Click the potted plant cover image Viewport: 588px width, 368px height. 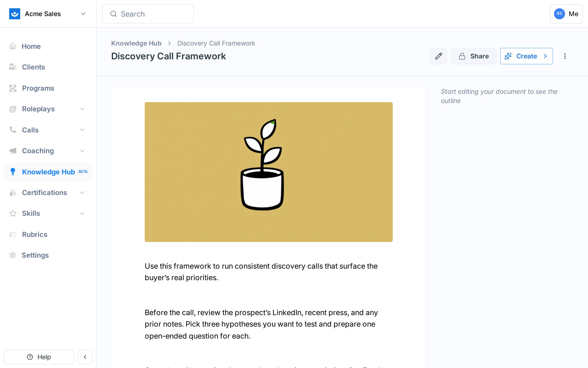click(269, 172)
